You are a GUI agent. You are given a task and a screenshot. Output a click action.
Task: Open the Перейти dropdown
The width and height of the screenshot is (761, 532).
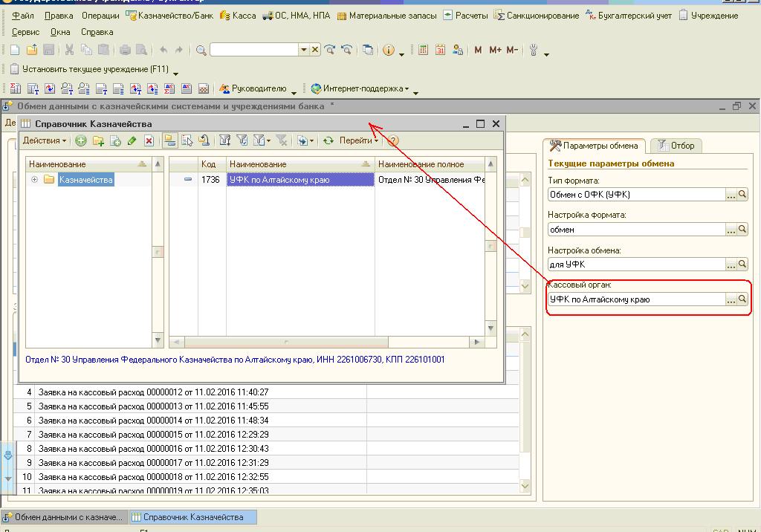coord(358,140)
